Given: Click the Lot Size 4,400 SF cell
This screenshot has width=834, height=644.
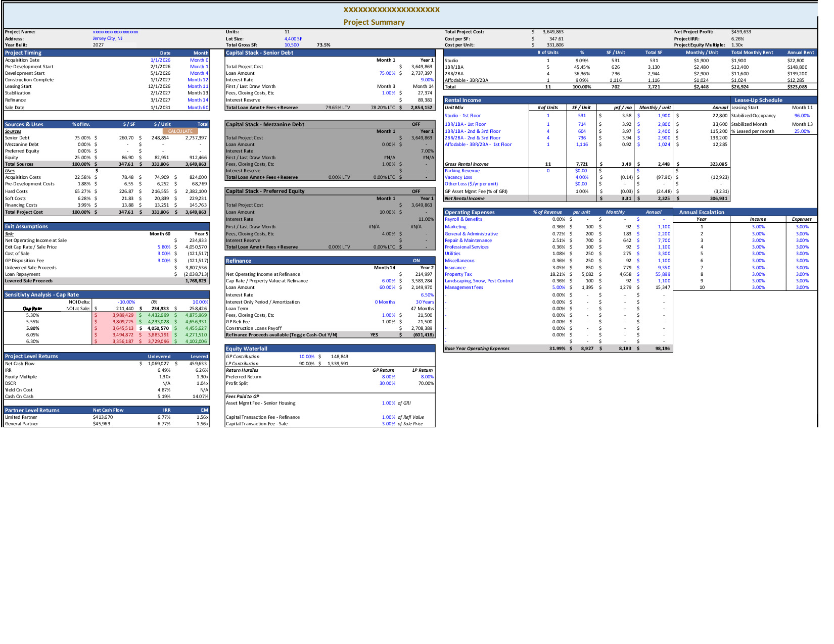Looking at the screenshot, I should 293,39.
